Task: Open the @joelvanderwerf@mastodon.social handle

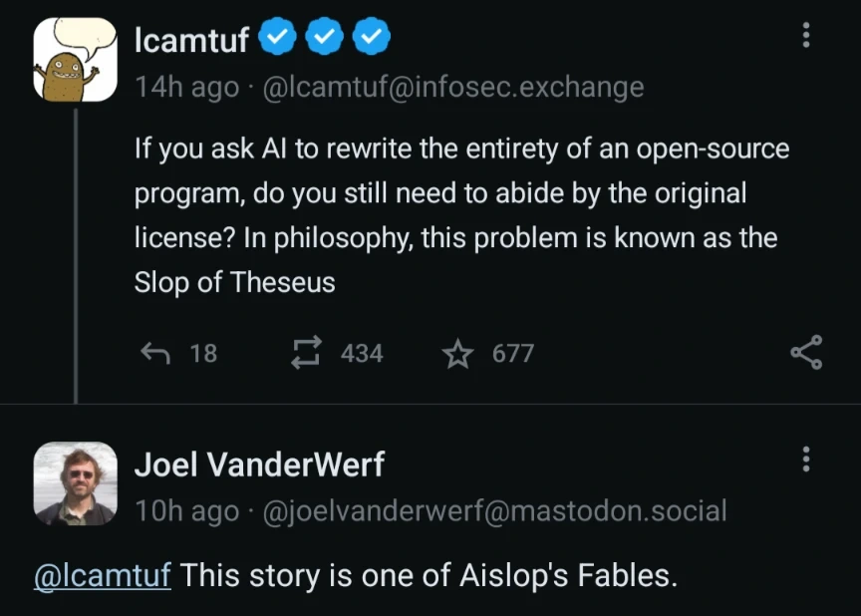Action: tap(493, 511)
